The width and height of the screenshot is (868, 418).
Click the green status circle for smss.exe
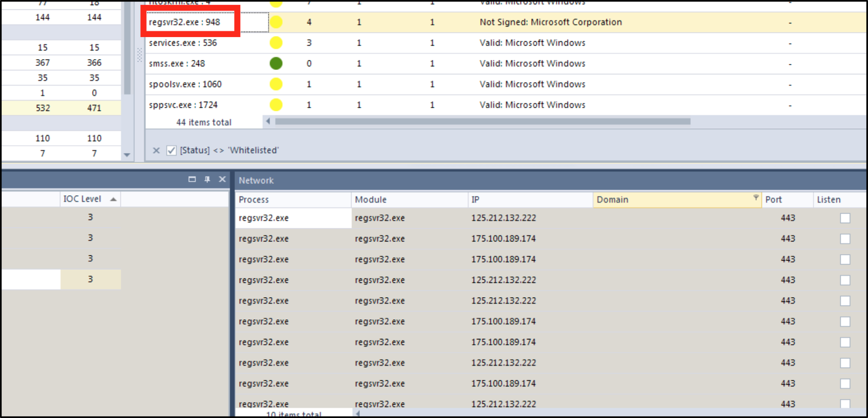276,63
